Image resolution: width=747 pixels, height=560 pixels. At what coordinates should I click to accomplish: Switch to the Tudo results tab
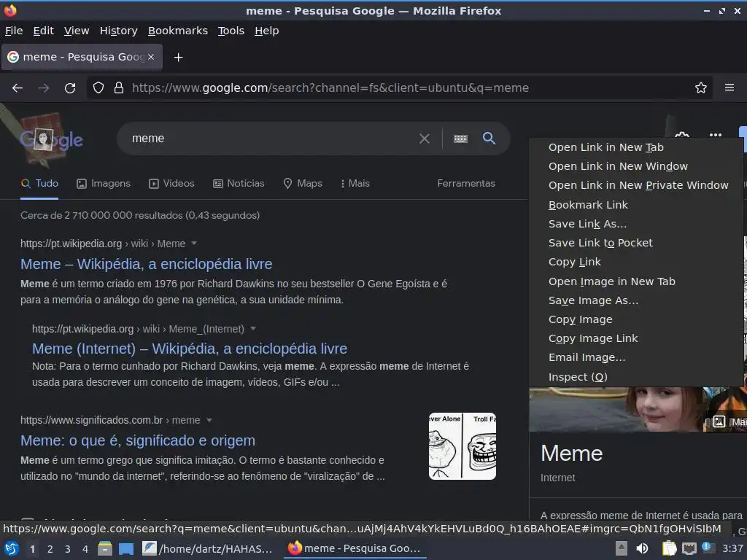click(39, 183)
